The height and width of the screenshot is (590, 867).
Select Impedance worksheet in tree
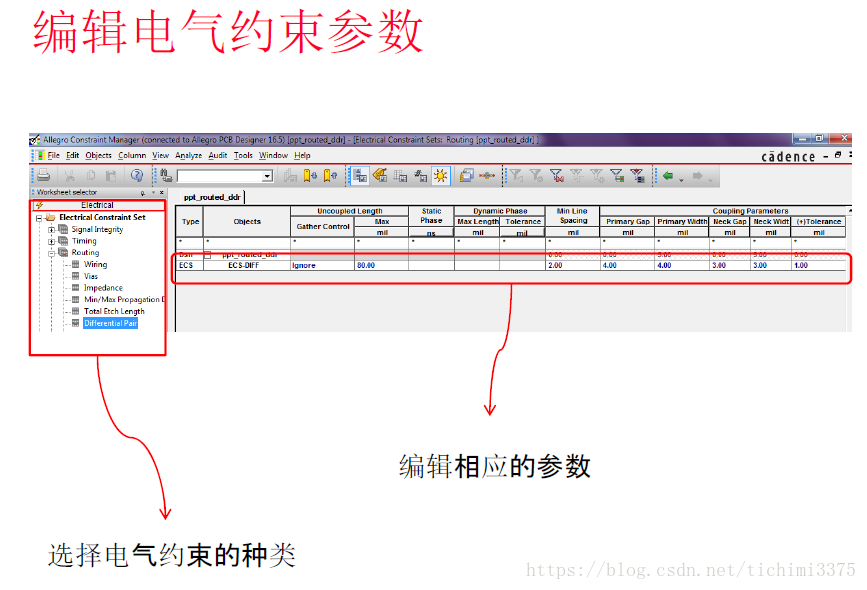coord(103,288)
